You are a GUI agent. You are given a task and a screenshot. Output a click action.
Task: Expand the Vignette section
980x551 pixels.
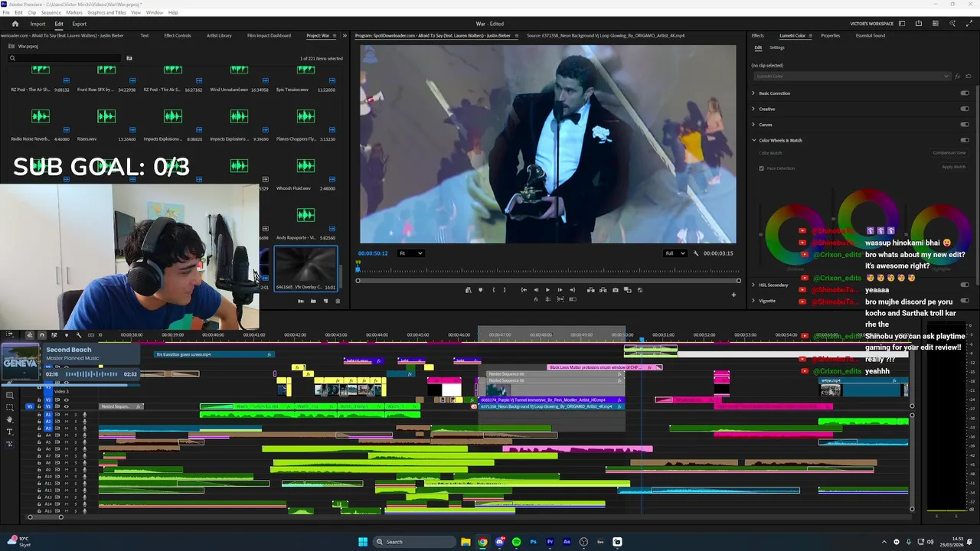(x=753, y=301)
